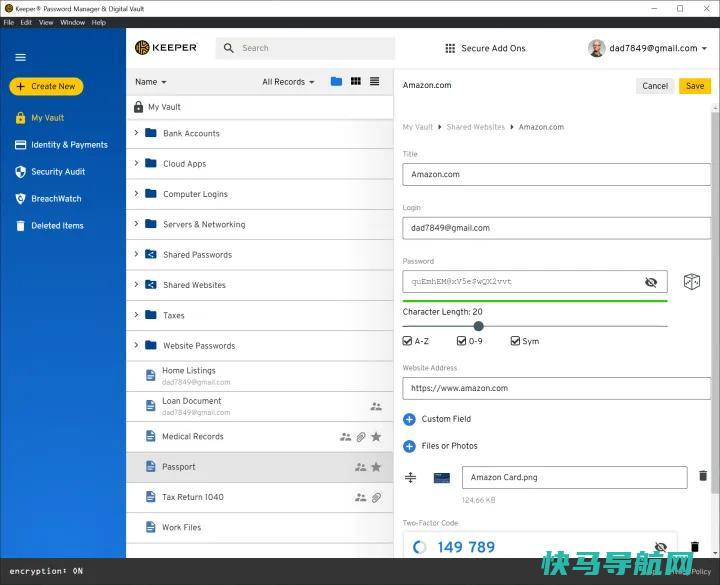The image size is (720, 585).
Task: Open the All Records filter dropdown
Action: point(288,82)
